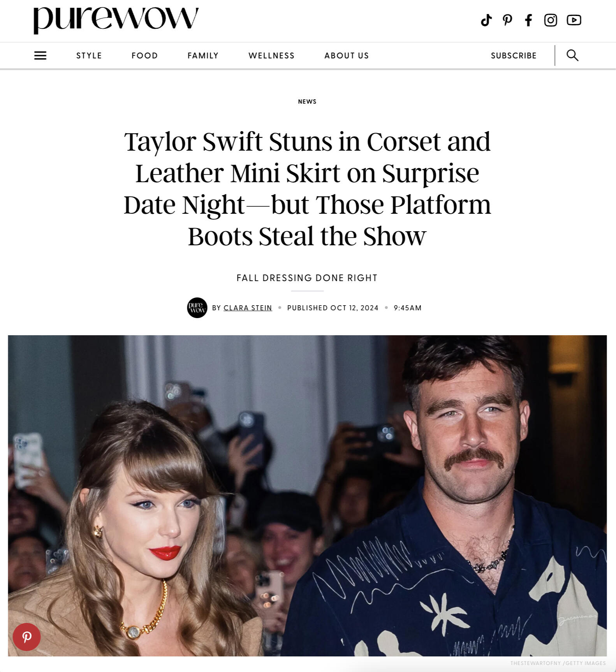
Task: Expand the hamburger navigation menu
Action: (40, 55)
